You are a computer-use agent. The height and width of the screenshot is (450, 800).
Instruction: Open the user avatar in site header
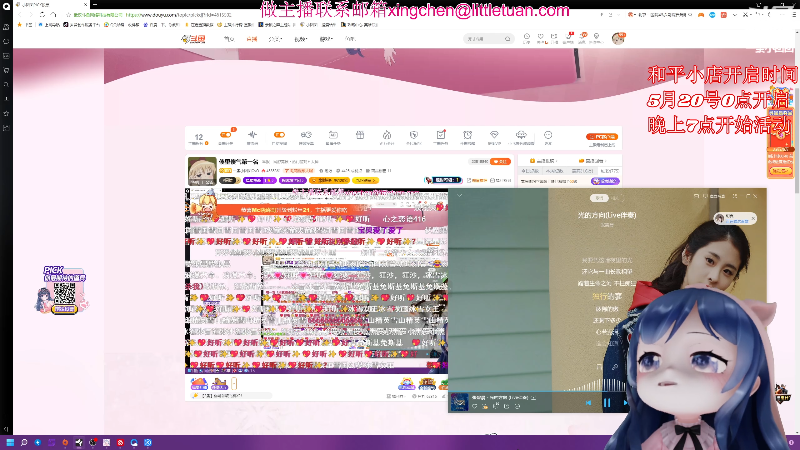click(x=618, y=38)
